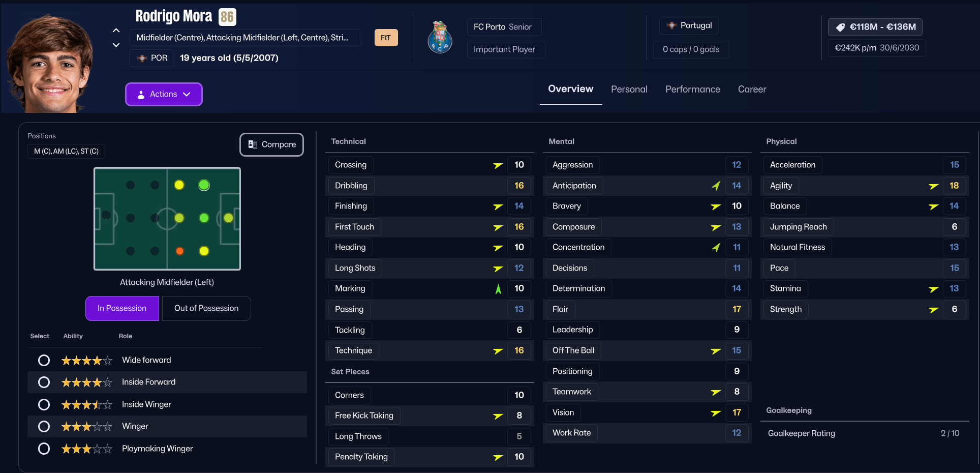
Task: Click the yellow arrow icon next to Crossing
Action: (498, 165)
